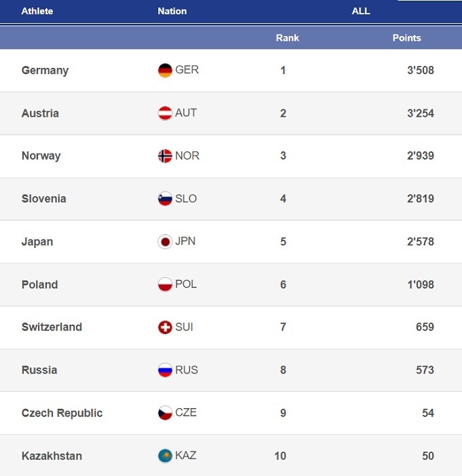Viewport: 462px width, 476px height.
Task: Select the ALL standings tab header
Action: tap(361, 12)
